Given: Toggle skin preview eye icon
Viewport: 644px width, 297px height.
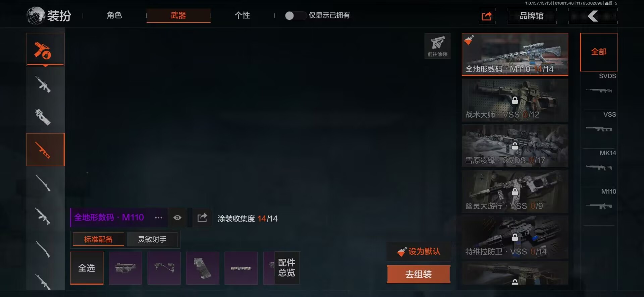Looking at the screenshot, I should (x=177, y=218).
